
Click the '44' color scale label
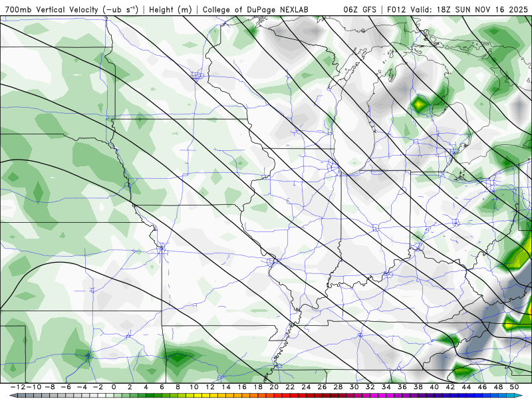[466, 387]
